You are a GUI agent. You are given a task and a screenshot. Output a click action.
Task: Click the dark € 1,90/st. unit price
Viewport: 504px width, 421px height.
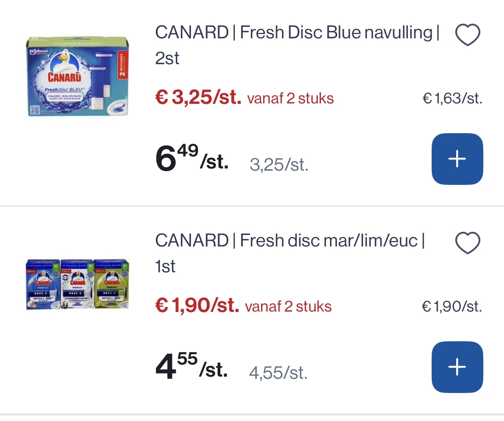(x=452, y=307)
